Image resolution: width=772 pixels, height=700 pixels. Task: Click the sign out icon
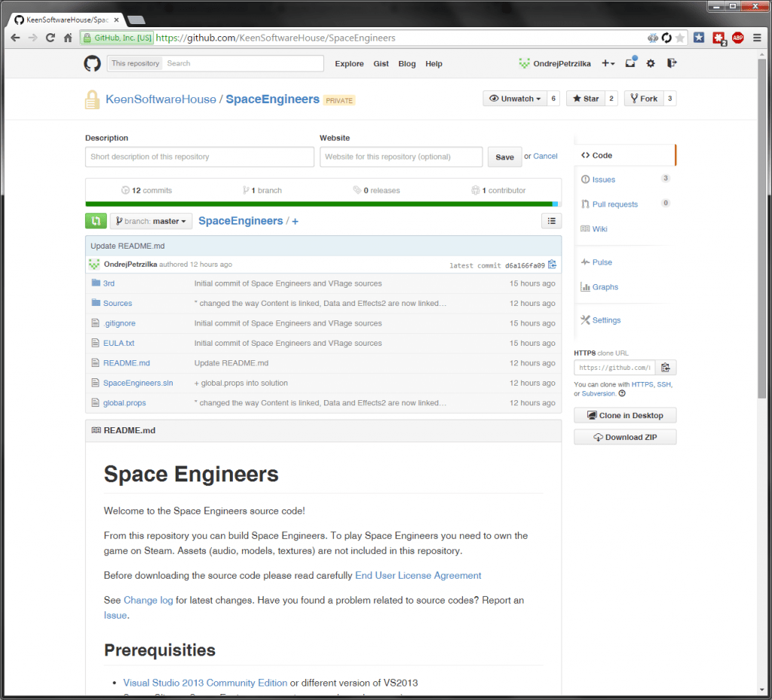[672, 63]
